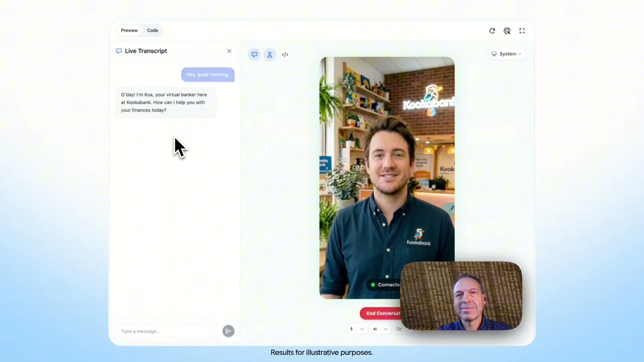This screenshot has height=362, width=644.
Task: Select Koa's G'day greeting message
Action: [166, 103]
